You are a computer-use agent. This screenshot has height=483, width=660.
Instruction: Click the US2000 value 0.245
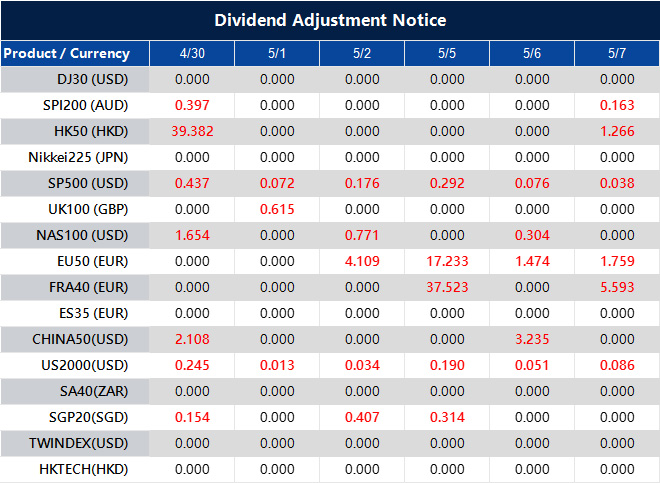tap(192, 365)
